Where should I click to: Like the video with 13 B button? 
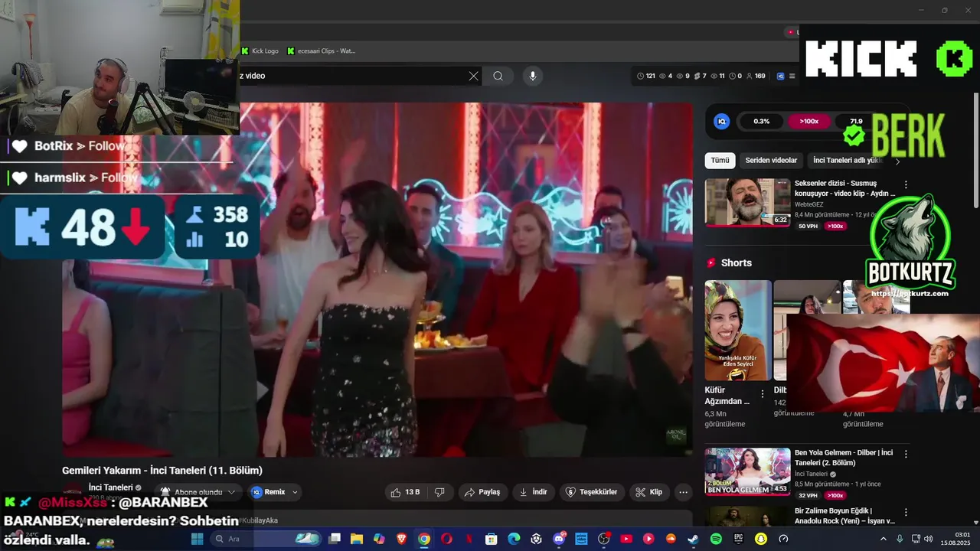[x=404, y=492]
